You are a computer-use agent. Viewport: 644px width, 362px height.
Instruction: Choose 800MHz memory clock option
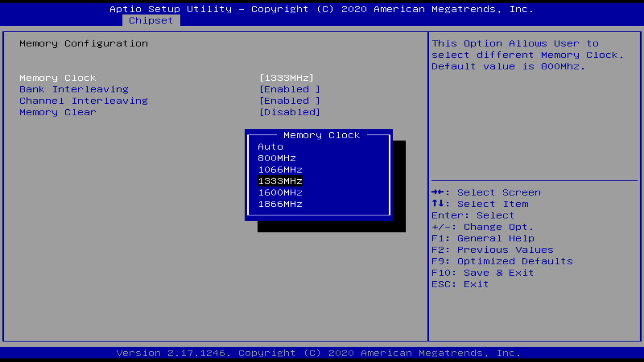pos(277,158)
